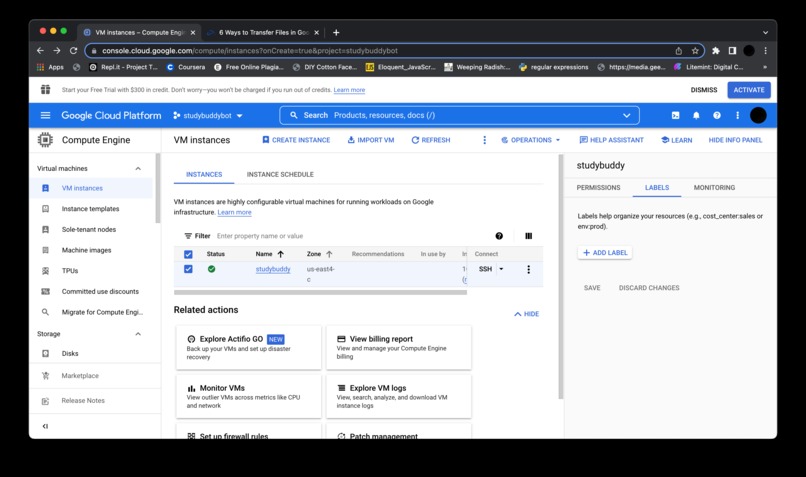Click Marketplace cart icon
The height and width of the screenshot is (477, 806).
pos(45,375)
